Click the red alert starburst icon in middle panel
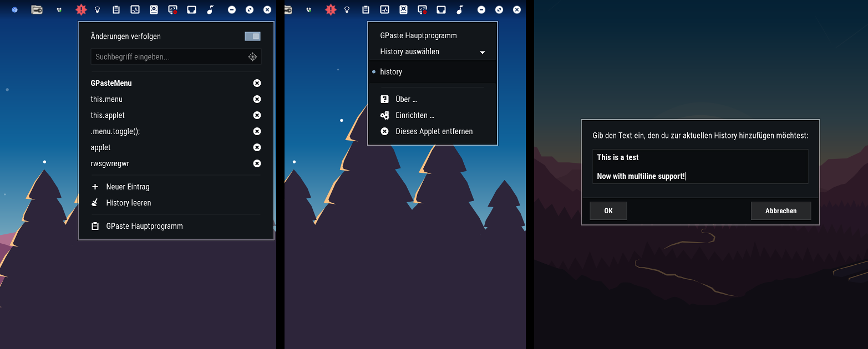The height and width of the screenshot is (349, 868). (x=331, y=9)
